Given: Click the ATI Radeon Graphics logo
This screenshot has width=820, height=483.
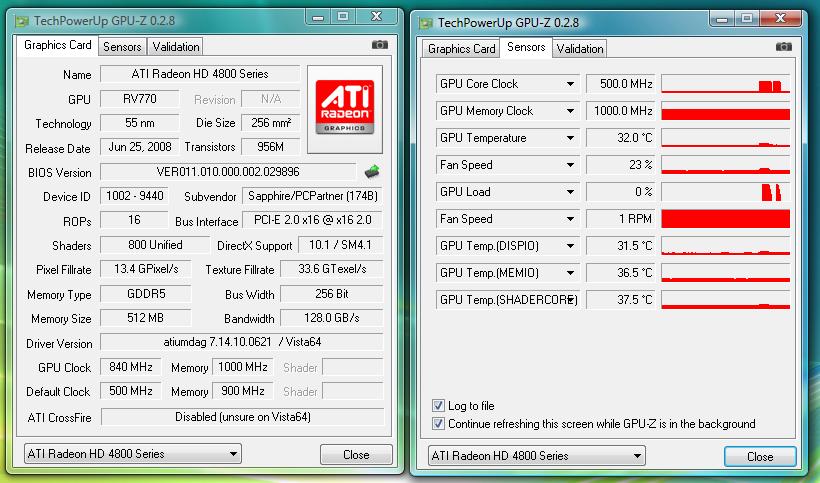Looking at the screenshot, I should point(345,109).
